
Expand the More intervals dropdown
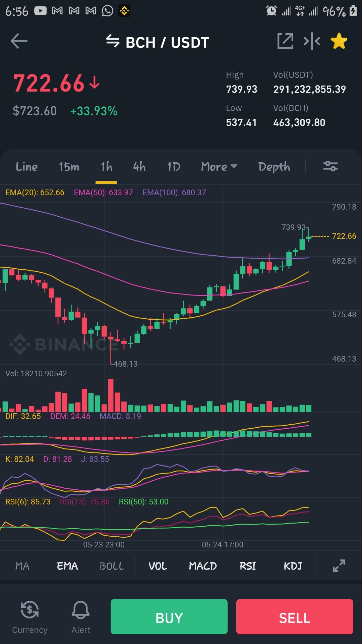[219, 167]
